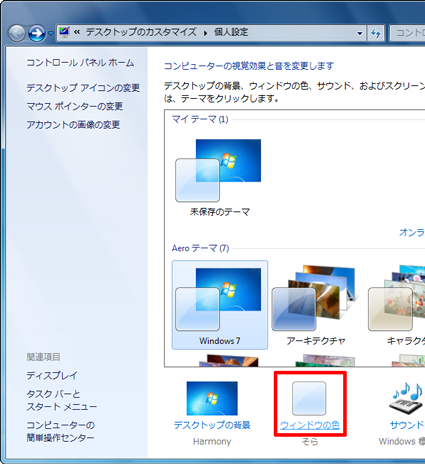Open デスクトップ アイコンの変更 link
This screenshot has height=464, width=425.
tap(83, 88)
